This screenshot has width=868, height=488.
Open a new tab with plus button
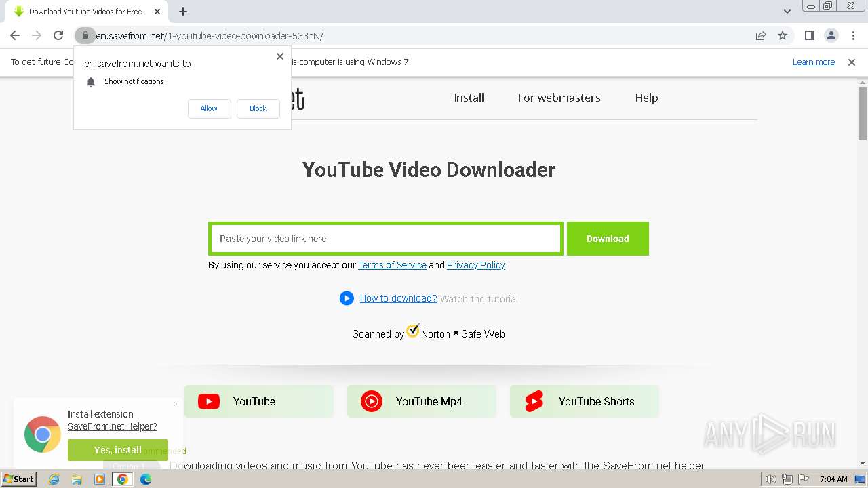(x=183, y=11)
